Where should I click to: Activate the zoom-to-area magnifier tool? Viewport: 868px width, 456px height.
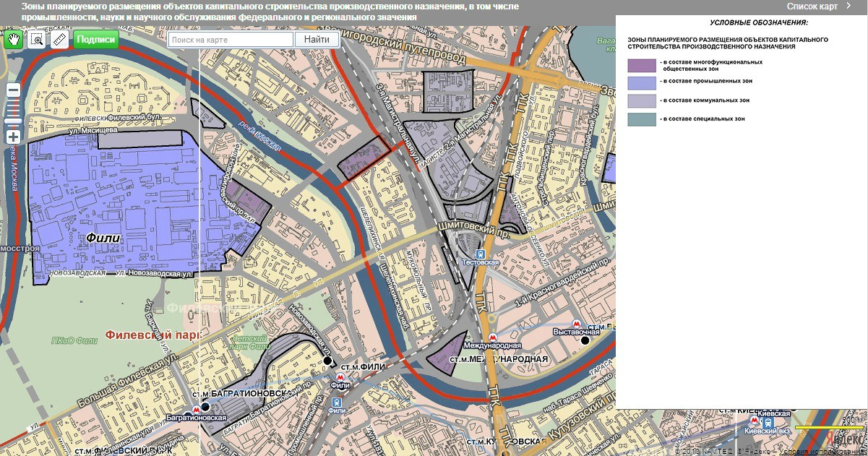pyautogui.click(x=36, y=39)
